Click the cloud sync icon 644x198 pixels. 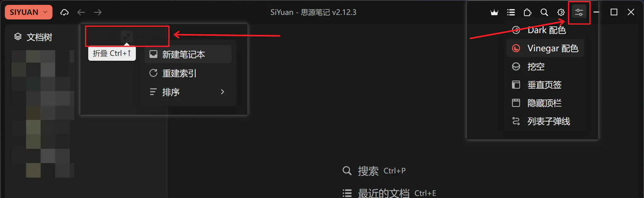tap(64, 12)
